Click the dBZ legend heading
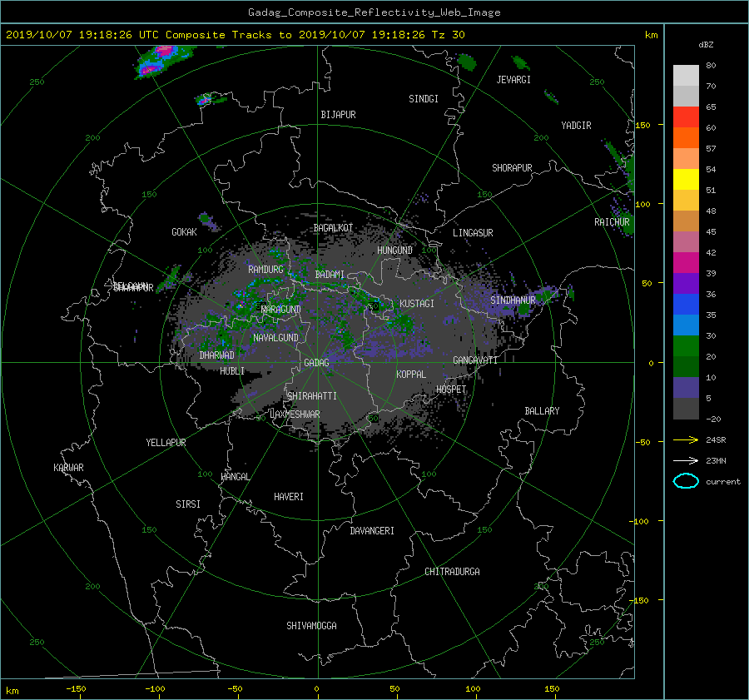Viewport: 749px width, 700px height. coord(706,45)
